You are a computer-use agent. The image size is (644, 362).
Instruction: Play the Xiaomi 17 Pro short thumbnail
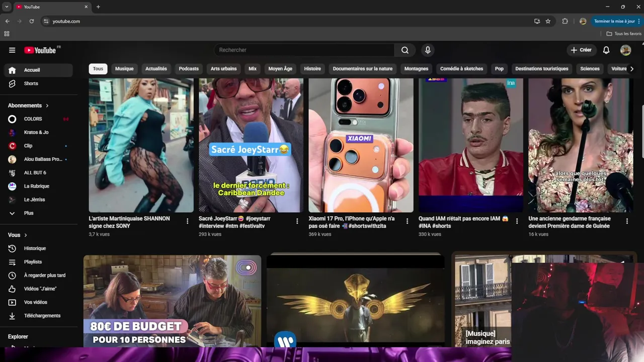point(361,145)
